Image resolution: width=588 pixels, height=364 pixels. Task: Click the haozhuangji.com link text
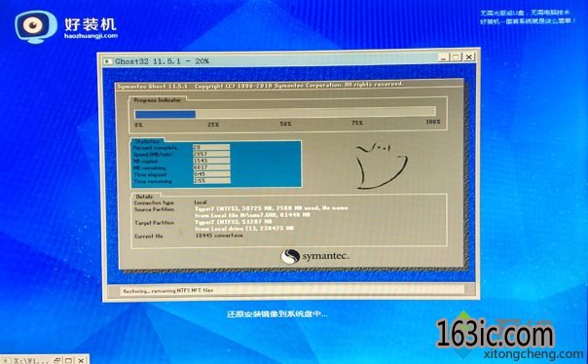91,36
